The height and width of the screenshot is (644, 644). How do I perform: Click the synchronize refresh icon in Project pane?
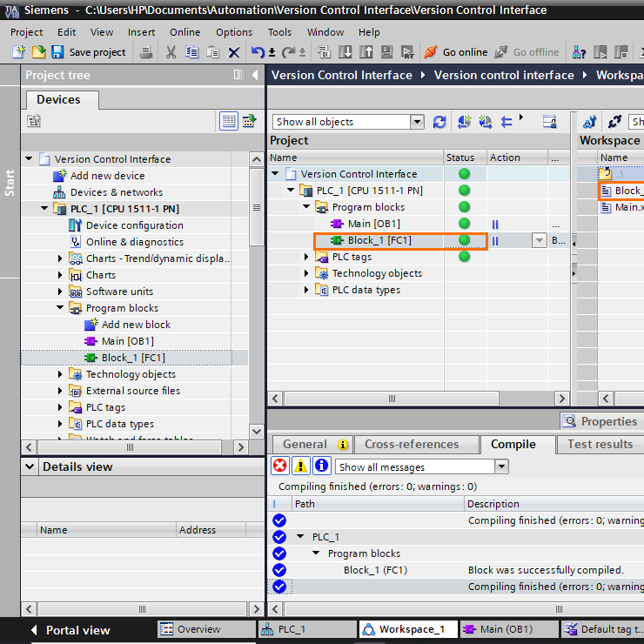[x=439, y=122]
